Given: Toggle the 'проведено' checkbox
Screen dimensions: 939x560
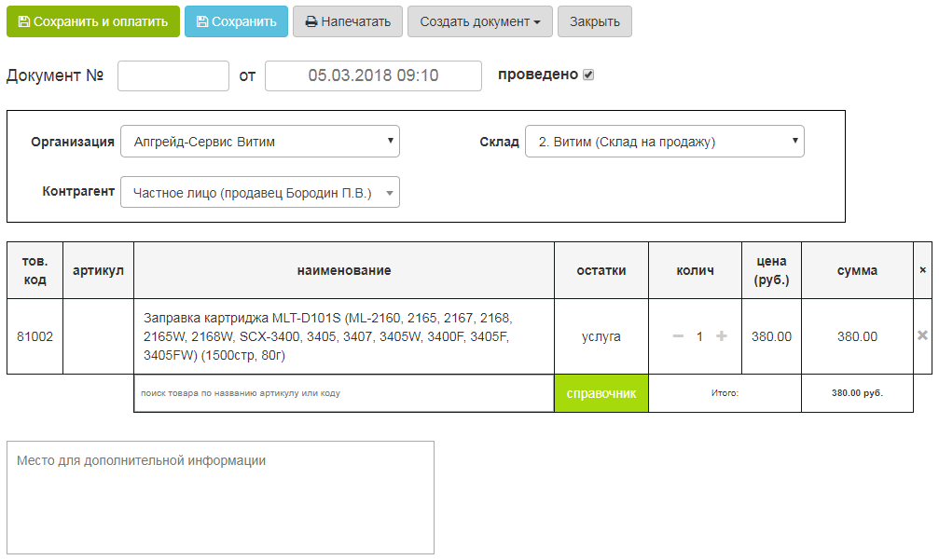Looking at the screenshot, I should [x=588, y=75].
